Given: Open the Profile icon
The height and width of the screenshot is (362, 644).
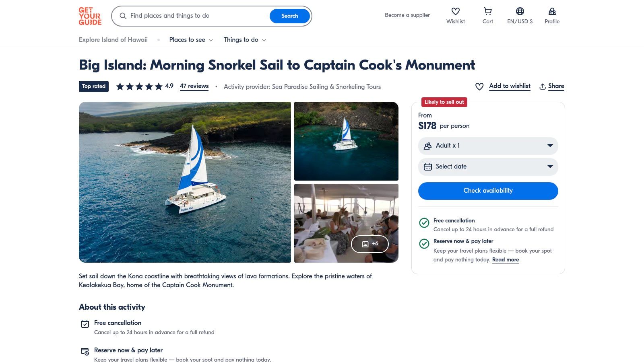Looking at the screenshot, I should [x=552, y=12].
